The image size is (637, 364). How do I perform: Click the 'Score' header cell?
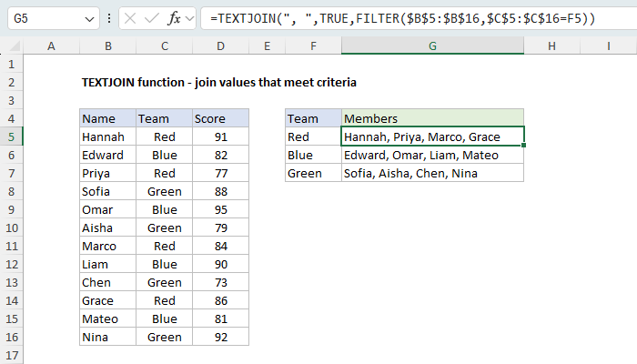coord(220,118)
